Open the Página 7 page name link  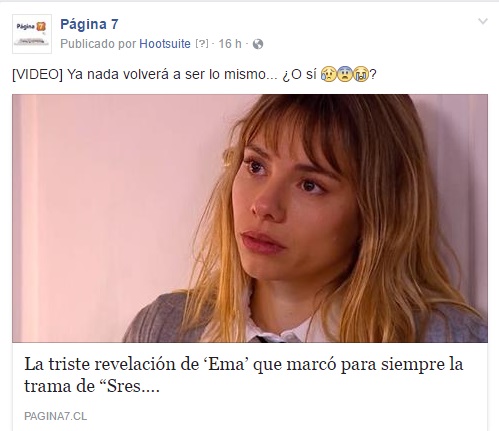pos(89,24)
